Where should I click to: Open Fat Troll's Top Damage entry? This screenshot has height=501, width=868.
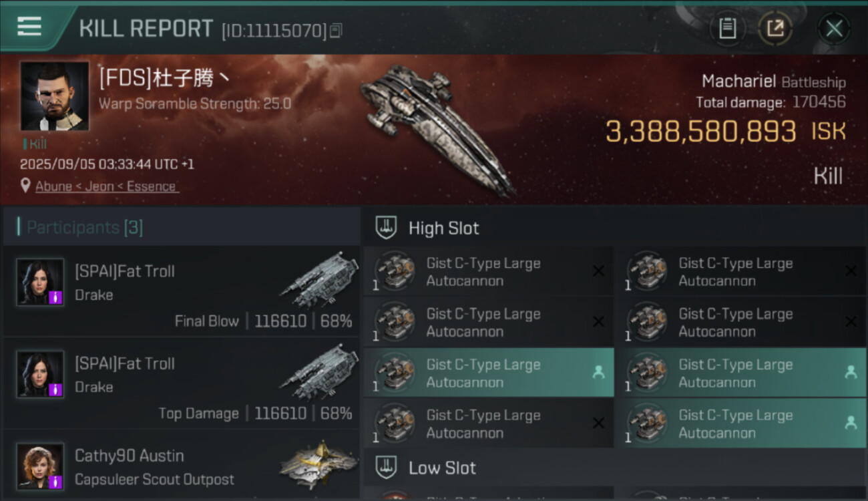pos(180,383)
